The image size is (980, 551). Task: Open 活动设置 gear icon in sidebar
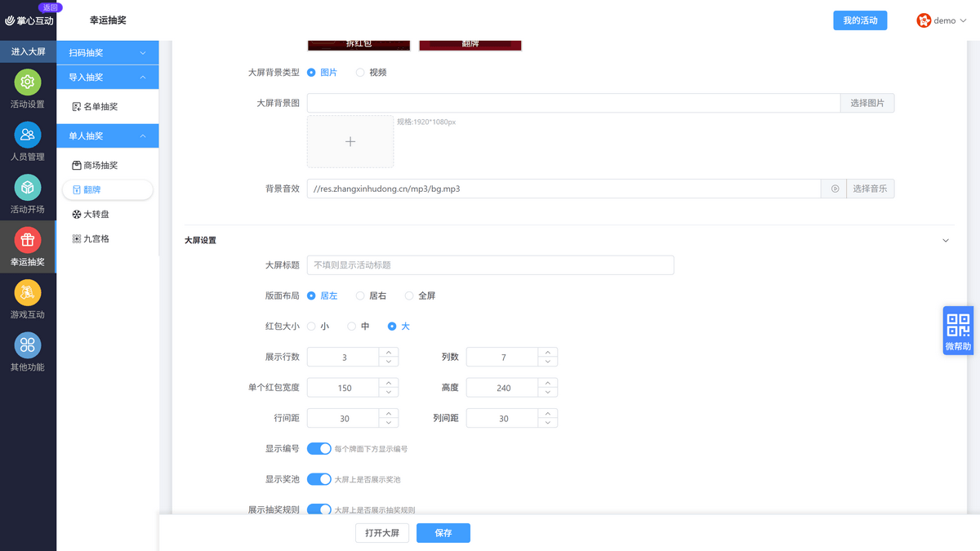28,82
